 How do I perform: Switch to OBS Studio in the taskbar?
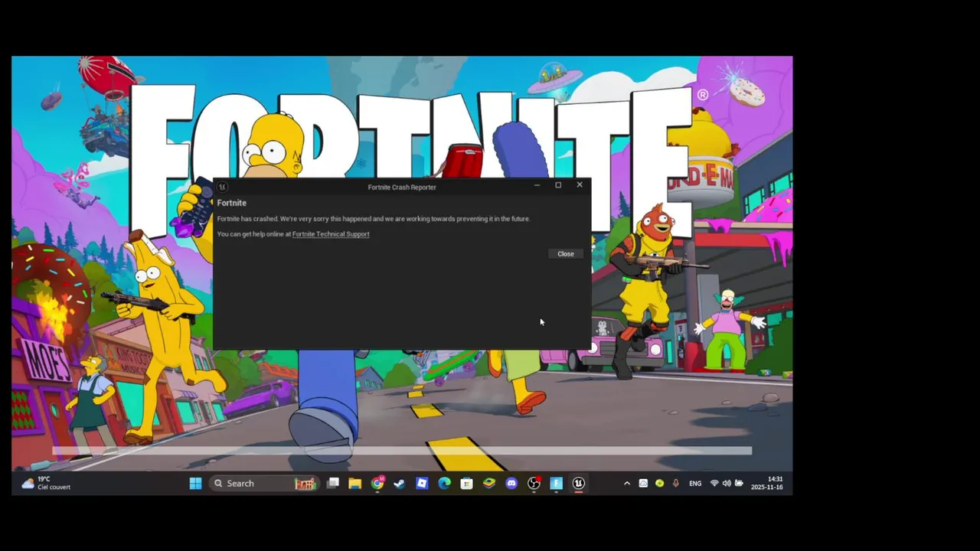click(534, 483)
